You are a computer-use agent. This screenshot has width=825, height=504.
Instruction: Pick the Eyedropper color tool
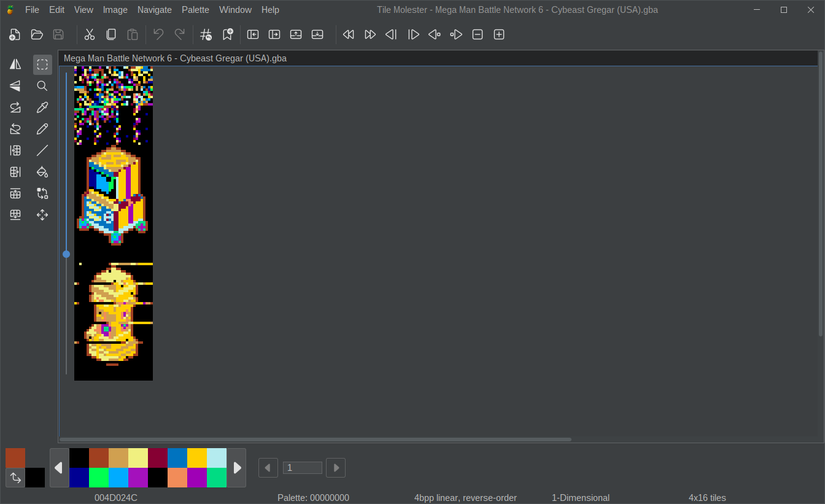pos(42,107)
